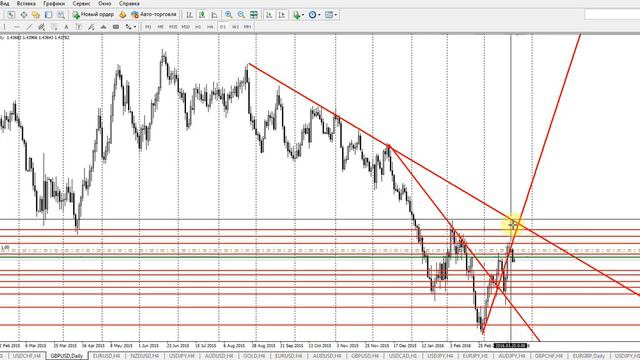Select the Text Label tool
Image resolution: width=640 pixels, height=360 pixels.
79,27
